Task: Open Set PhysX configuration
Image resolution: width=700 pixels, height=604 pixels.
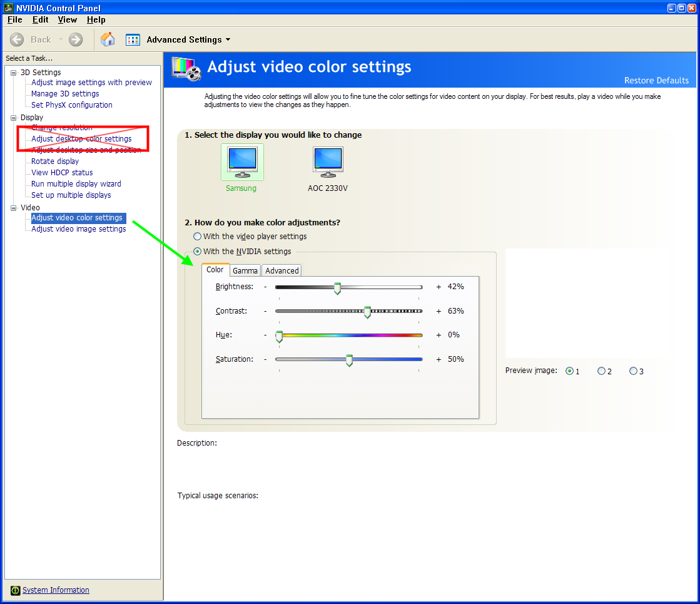Action: (72, 105)
